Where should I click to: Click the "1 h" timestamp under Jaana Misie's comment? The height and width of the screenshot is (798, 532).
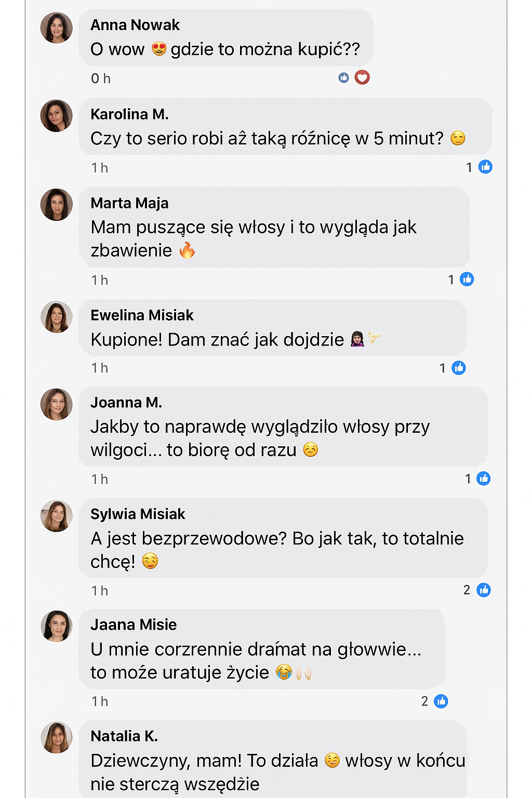tap(100, 702)
